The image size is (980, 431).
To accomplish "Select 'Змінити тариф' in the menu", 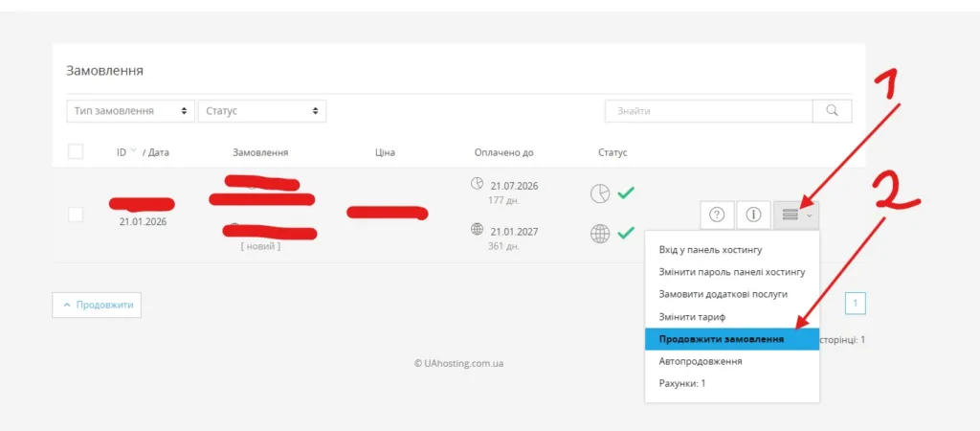I will click(692, 316).
